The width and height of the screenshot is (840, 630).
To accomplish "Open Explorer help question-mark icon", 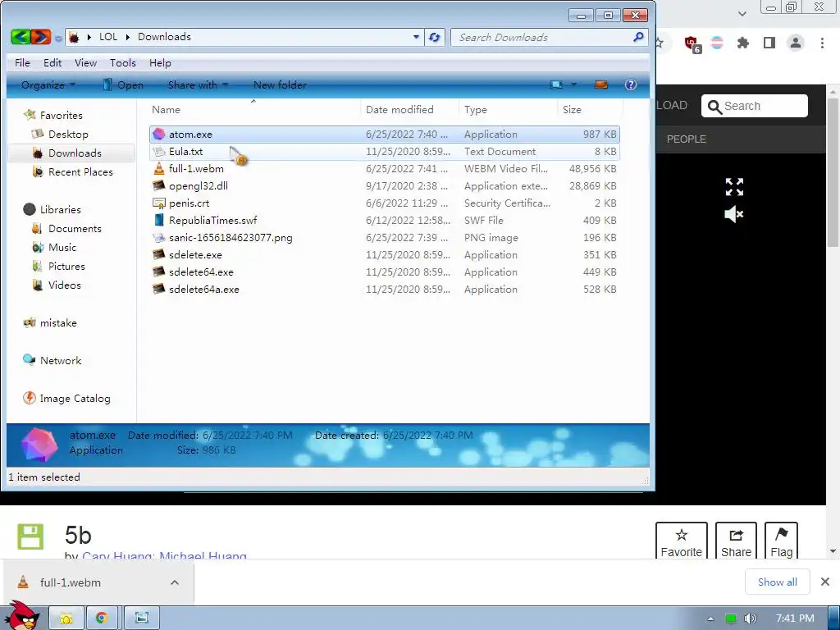I will pyautogui.click(x=631, y=84).
